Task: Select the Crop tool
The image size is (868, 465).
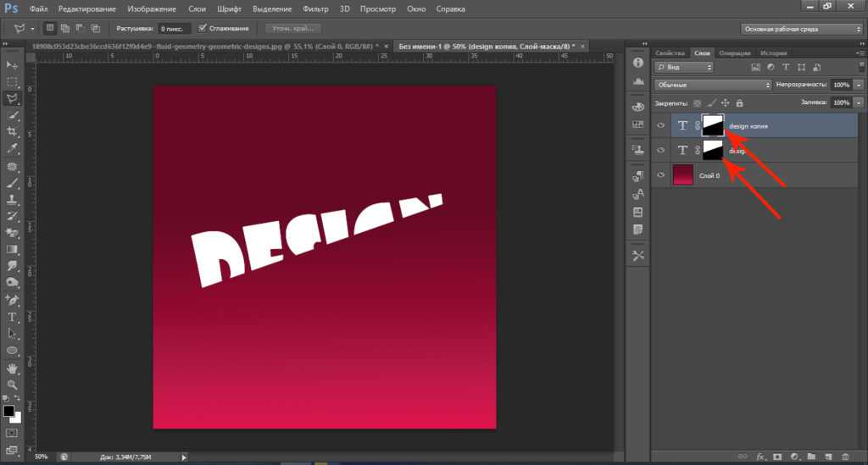Action: [x=12, y=132]
